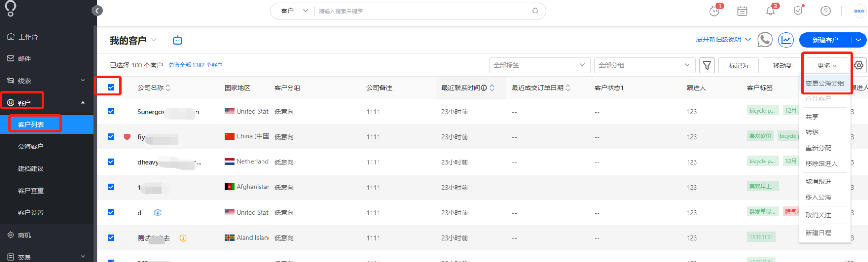Screen dimensions: 868x262
Task: Click the Sunergos company name cell
Action: (168, 112)
